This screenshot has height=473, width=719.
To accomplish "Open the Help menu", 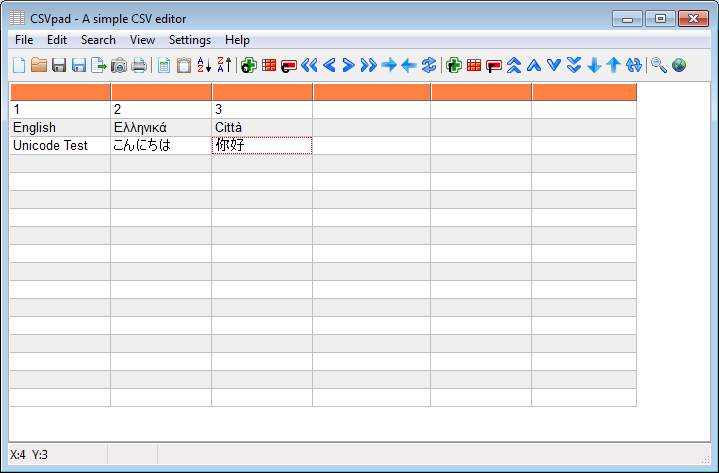I will point(238,40).
